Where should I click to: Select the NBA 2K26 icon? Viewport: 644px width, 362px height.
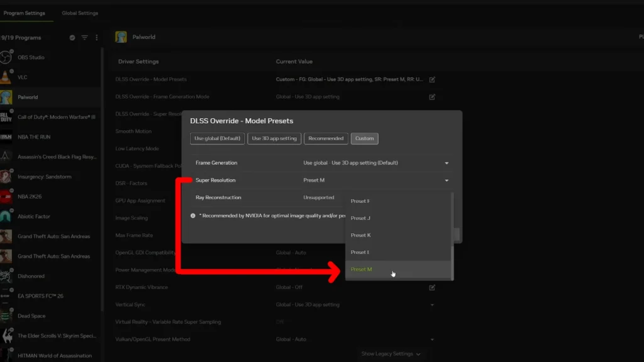click(6, 197)
